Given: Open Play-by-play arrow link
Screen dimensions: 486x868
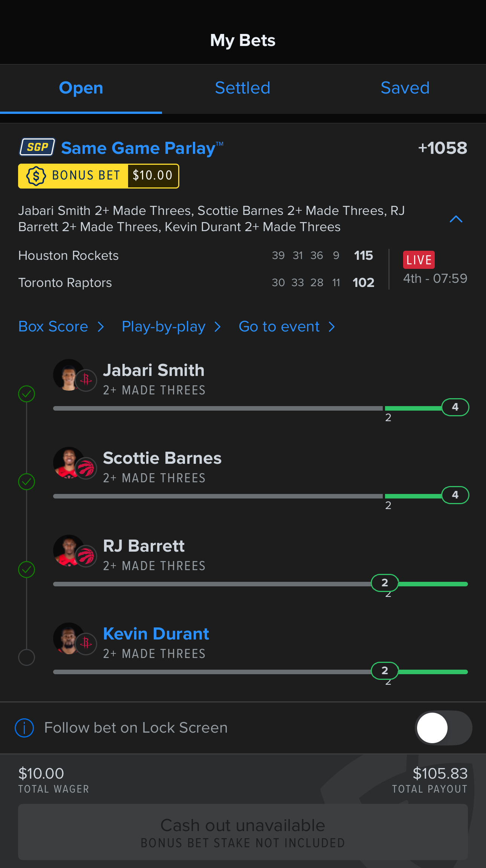Looking at the screenshot, I should click(x=171, y=327).
